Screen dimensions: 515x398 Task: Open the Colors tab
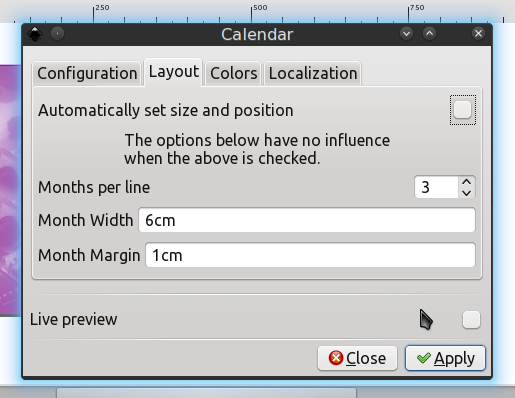click(234, 73)
